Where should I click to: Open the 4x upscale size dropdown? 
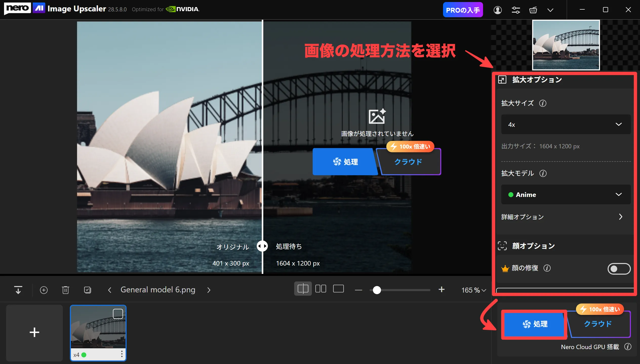[x=566, y=124]
